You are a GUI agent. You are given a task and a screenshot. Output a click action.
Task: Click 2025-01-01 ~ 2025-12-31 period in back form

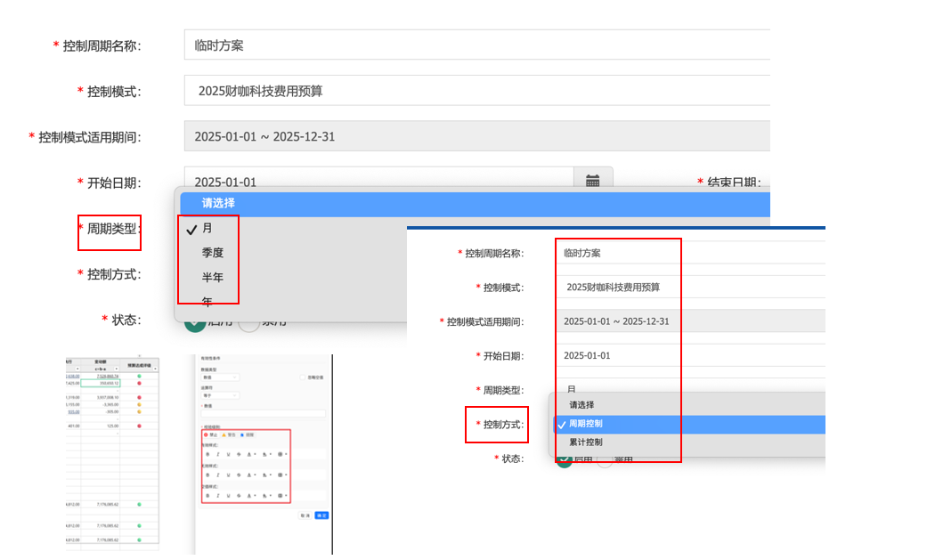[477, 136]
